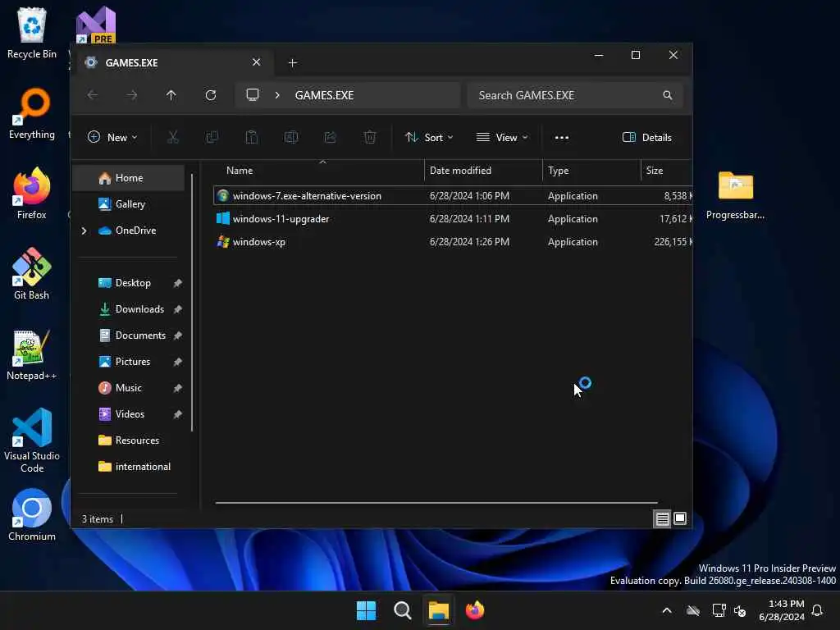Click File Explorer in the taskbar
This screenshot has height=630, width=840.
point(438,610)
